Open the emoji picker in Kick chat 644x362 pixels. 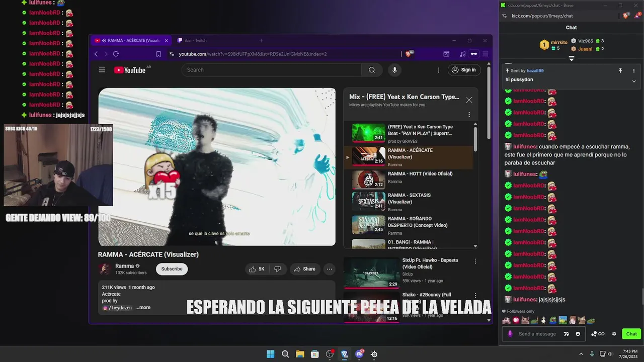tap(578, 334)
